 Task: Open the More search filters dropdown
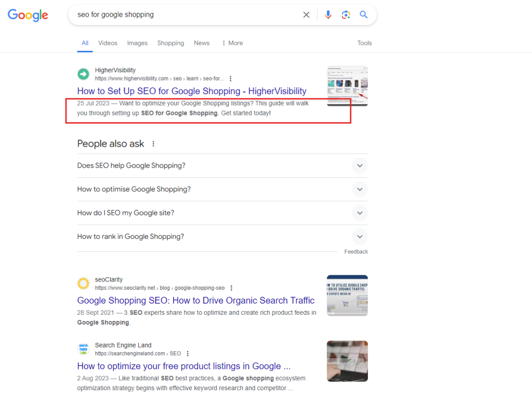point(232,43)
